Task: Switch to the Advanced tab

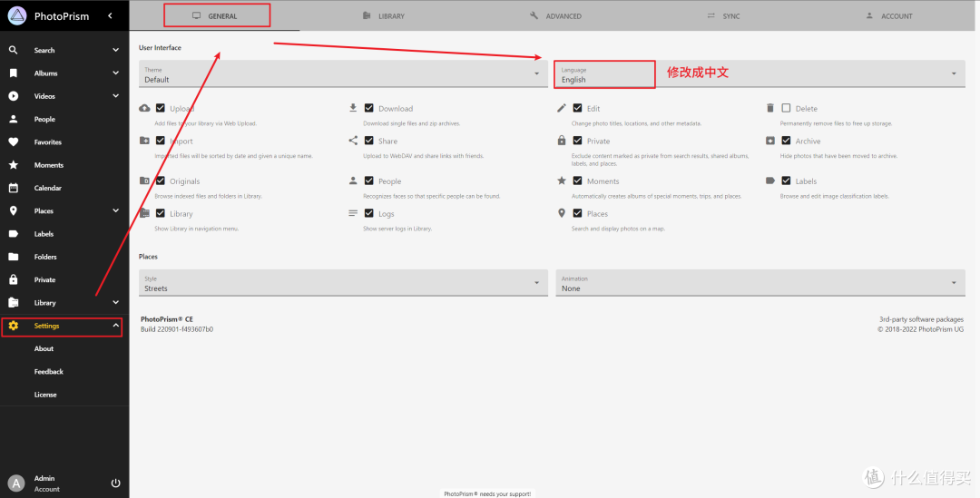Action: pos(555,16)
